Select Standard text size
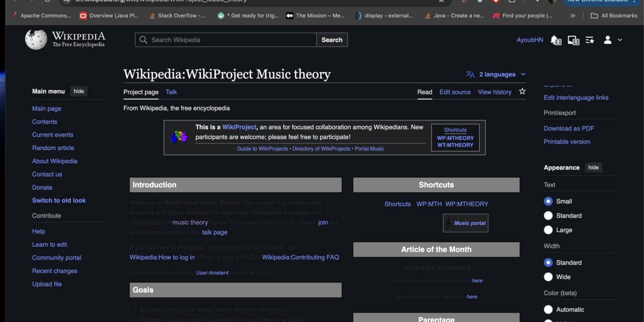This screenshot has height=322, width=644. [x=548, y=215]
